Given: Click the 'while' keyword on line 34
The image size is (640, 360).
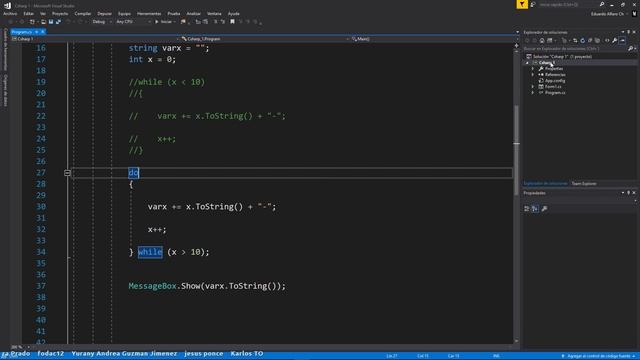Looking at the screenshot, I should click(150, 252).
